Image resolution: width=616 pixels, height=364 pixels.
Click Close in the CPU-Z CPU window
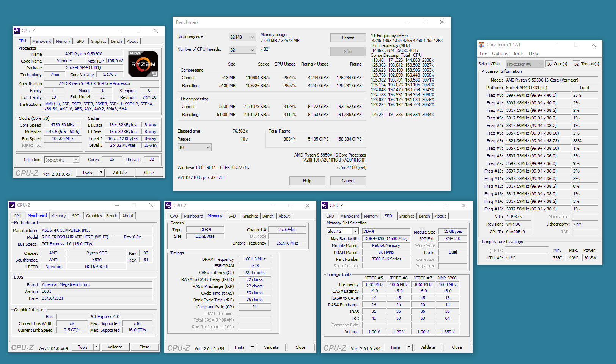(149, 173)
